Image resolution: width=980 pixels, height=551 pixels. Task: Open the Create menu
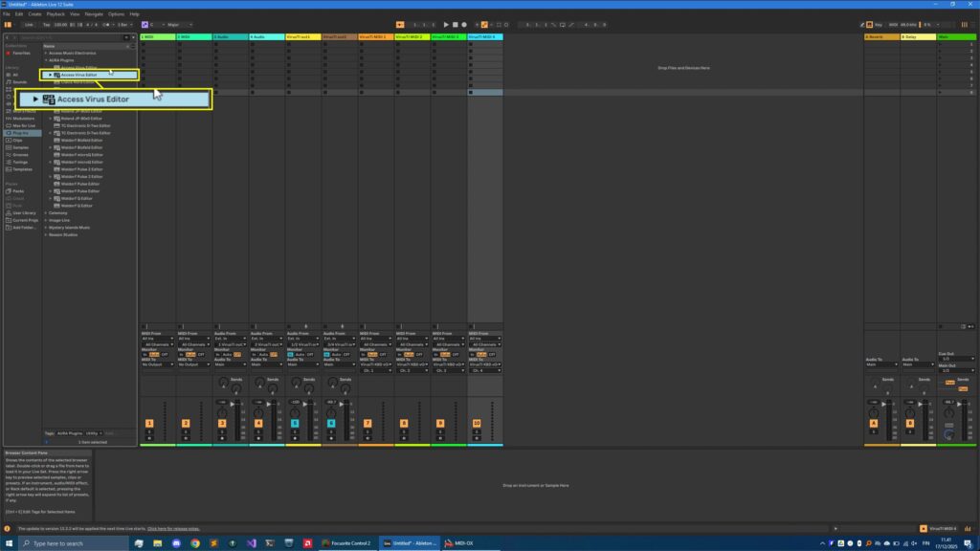pos(34,13)
